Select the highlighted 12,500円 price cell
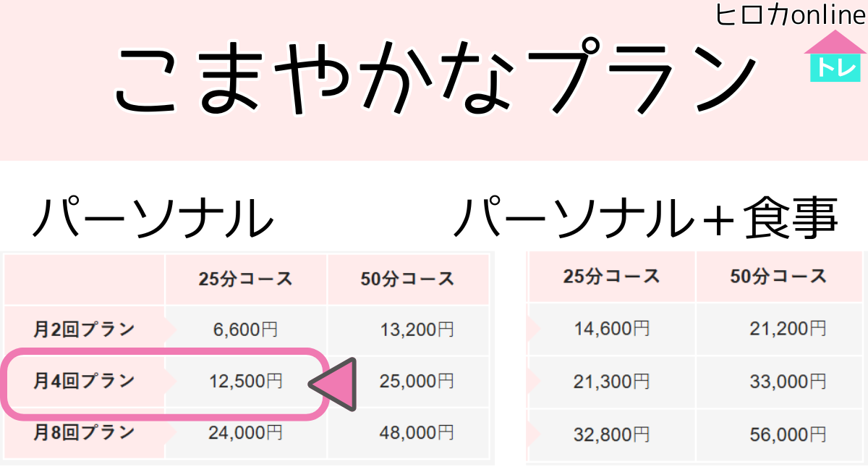Image resolution: width=868 pixels, height=475 pixels. [x=246, y=382]
